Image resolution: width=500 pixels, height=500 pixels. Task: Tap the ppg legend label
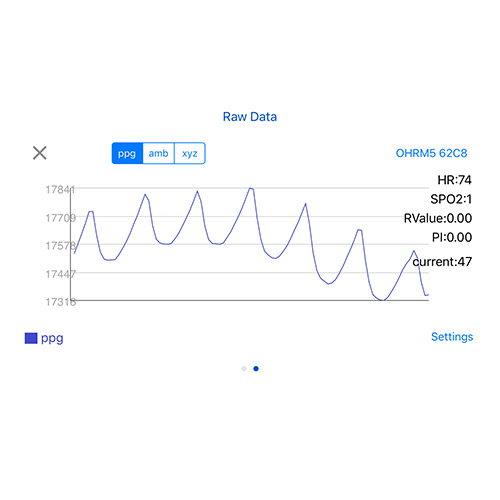coord(52,339)
